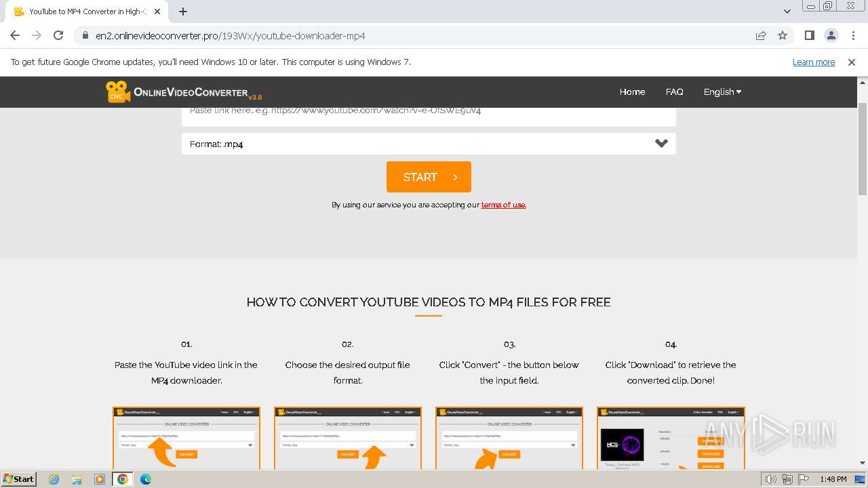
Task: Click the text 'Choose the desired output file format'
Action: click(348, 373)
